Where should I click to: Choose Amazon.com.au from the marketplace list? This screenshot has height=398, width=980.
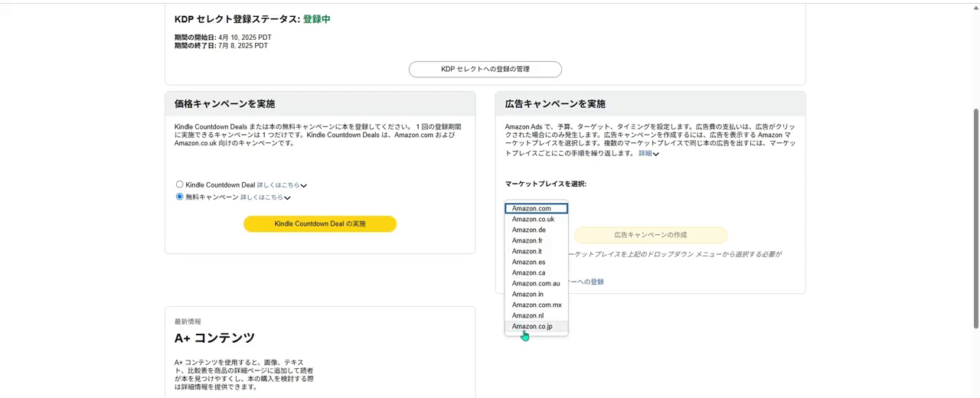point(536,283)
